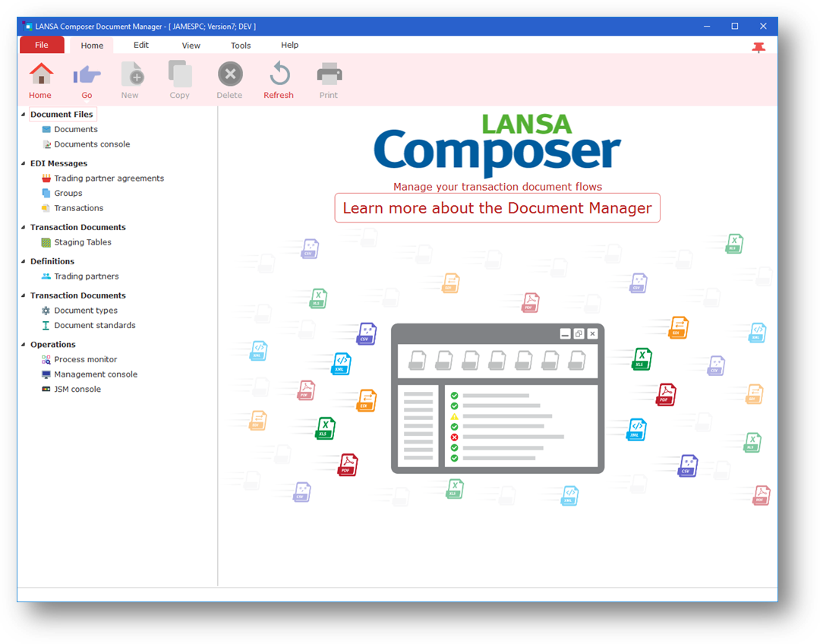820x644 pixels.
Task: Open Trading partners under Definitions
Action: (87, 276)
